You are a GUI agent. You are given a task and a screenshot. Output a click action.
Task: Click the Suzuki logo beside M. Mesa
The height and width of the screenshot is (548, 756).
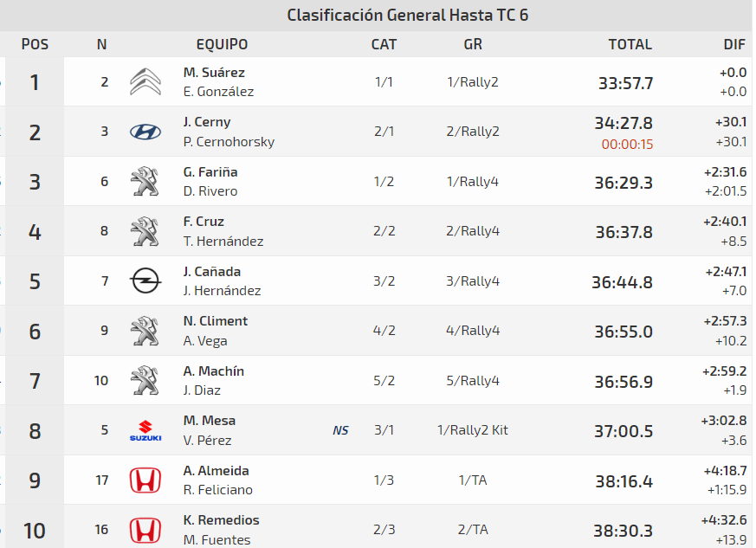tap(145, 430)
